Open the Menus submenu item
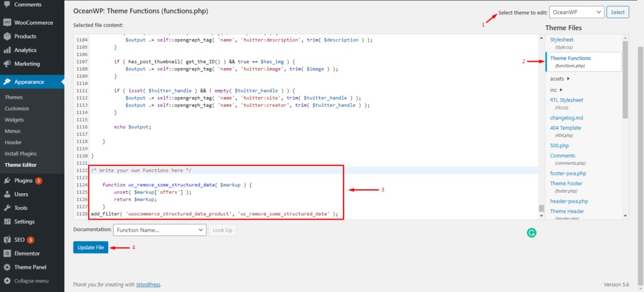The image size is (644, 292). [13, 131]
